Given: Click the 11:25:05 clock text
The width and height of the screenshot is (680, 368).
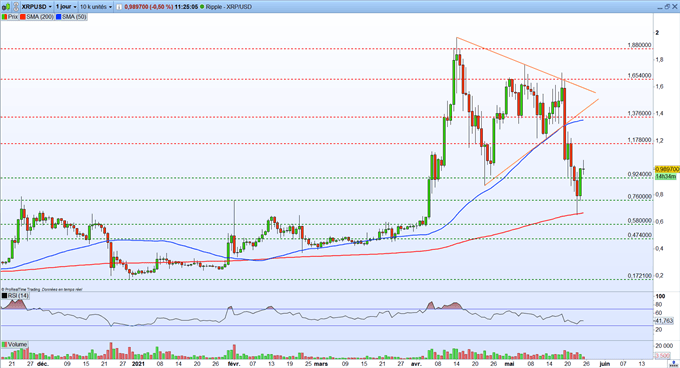Looking at the screenshot, I should point(186,7).
